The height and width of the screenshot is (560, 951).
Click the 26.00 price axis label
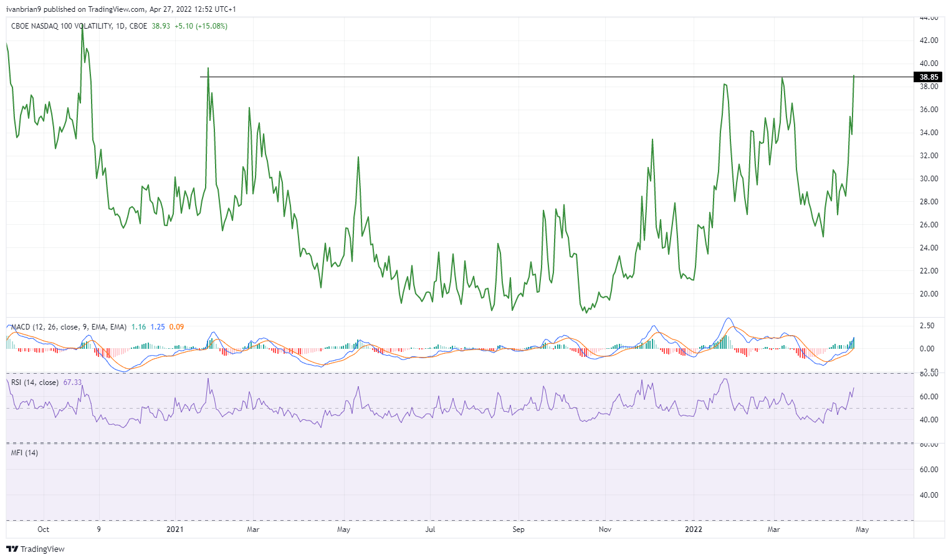tap(929, 225)
